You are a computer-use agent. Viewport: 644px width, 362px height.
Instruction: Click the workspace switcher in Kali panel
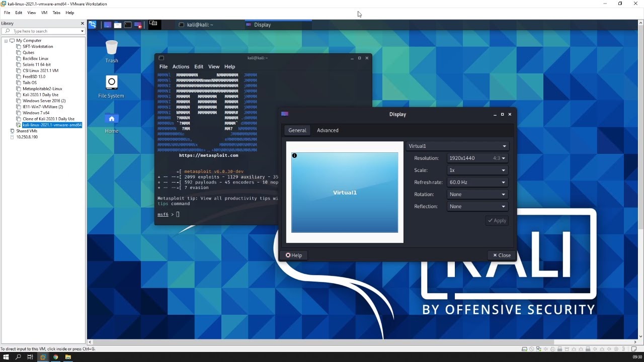(x=153, y=24)
